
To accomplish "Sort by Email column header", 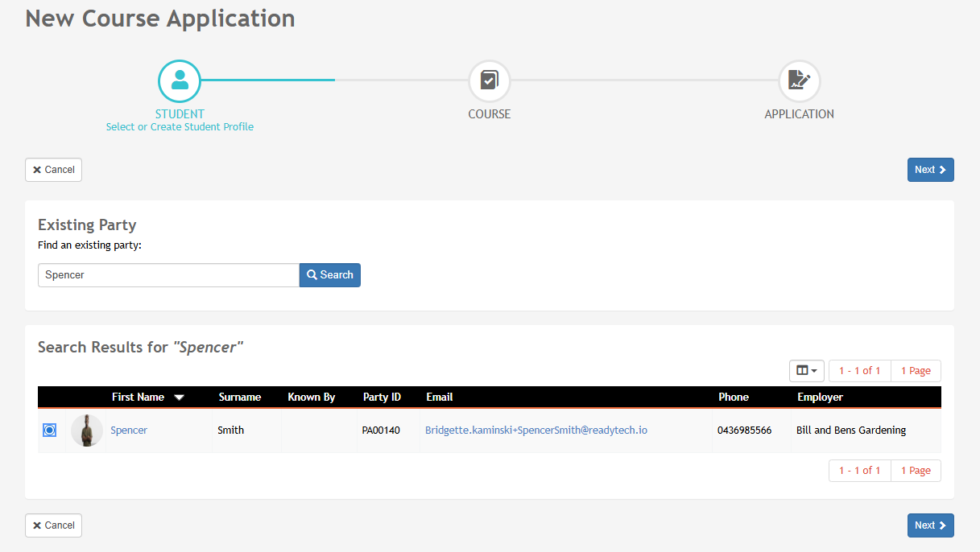I will (440, 398).
